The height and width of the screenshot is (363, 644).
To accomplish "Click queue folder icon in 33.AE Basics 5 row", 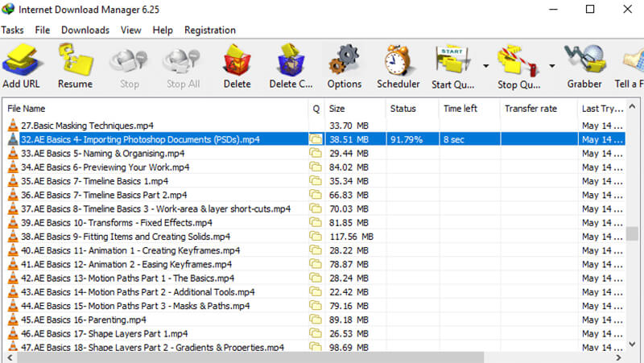I will (316, 153).
